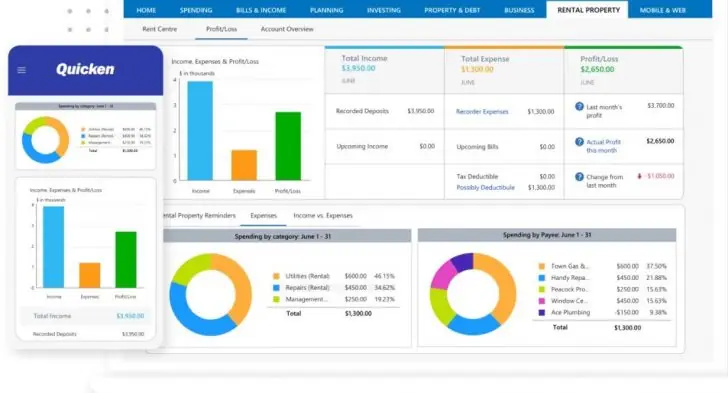Open the Account Overview sub-tab

[x=286, y=29]
